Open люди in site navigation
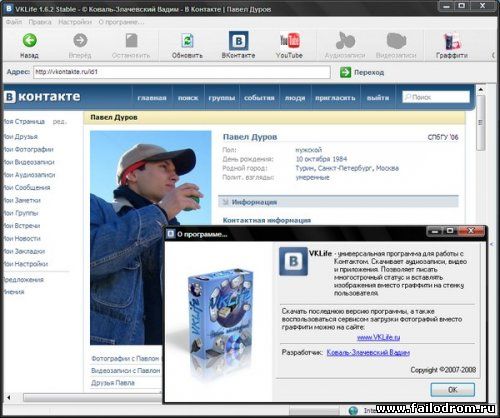This screenshot has height=418, width=500. tap(295, 98)
